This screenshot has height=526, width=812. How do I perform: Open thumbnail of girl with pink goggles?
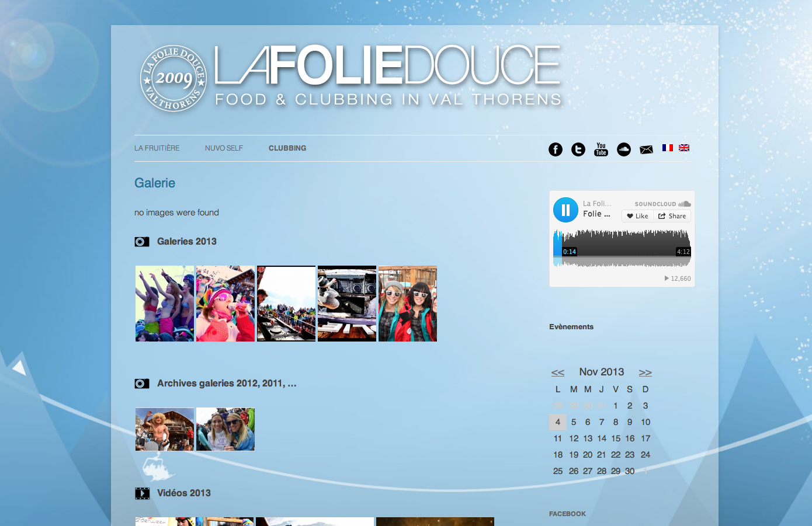225,304
